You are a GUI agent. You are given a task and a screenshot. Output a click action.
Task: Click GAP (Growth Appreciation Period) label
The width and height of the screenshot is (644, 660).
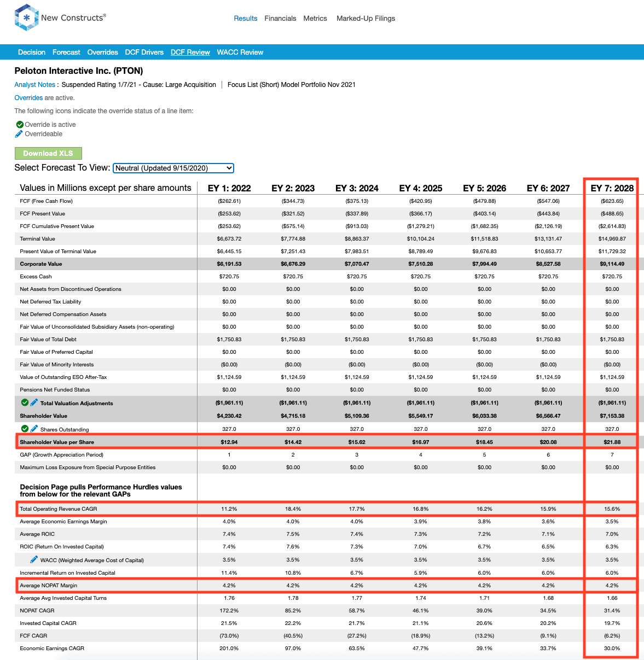tap(62, 455)
